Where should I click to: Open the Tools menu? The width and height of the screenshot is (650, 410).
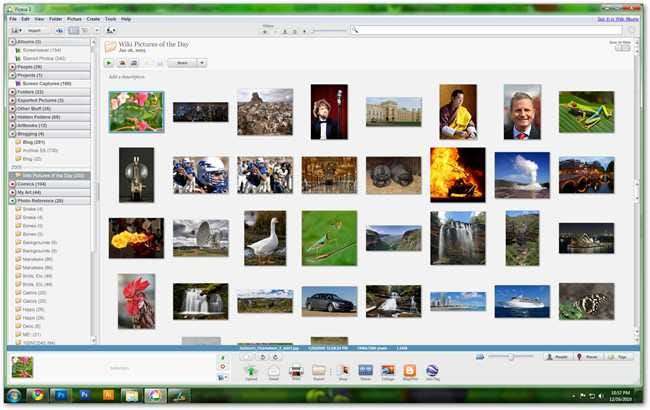coord(109,19)
